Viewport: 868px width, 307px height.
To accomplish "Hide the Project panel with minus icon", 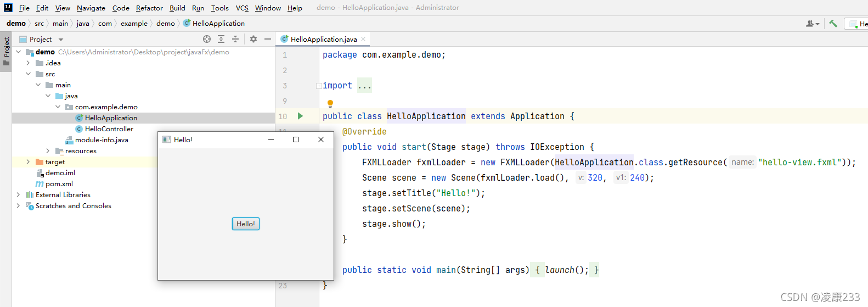I will pyautogui.click(x=268, y=39).
